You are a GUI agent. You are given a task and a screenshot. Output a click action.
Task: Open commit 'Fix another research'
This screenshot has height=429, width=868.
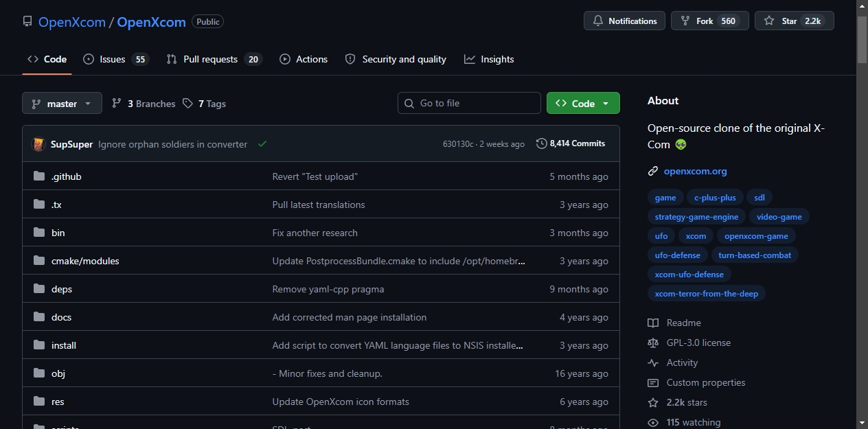point(315,233)
